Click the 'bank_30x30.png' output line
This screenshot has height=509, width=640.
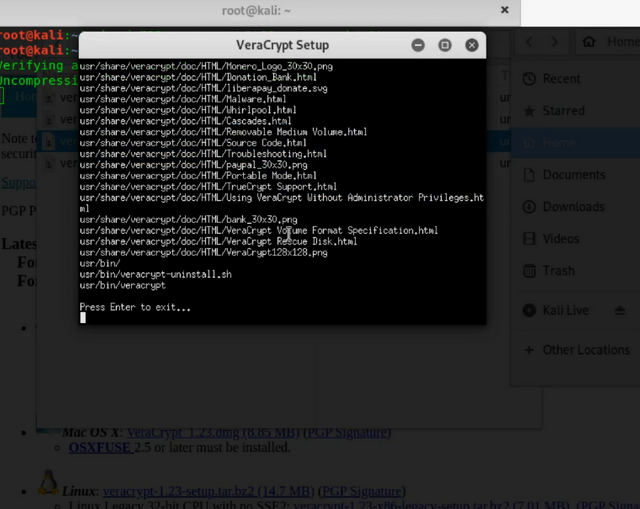point(188,220)
